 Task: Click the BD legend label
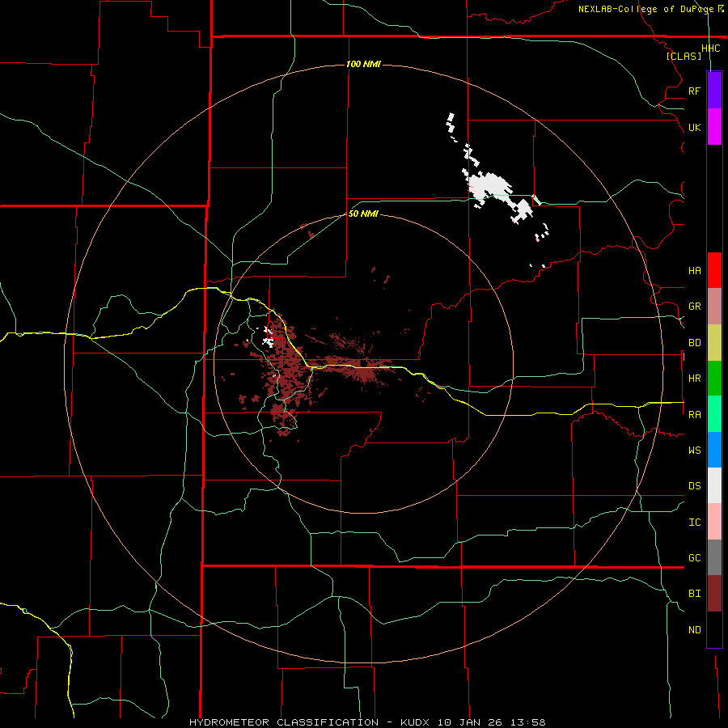point(694,343)
